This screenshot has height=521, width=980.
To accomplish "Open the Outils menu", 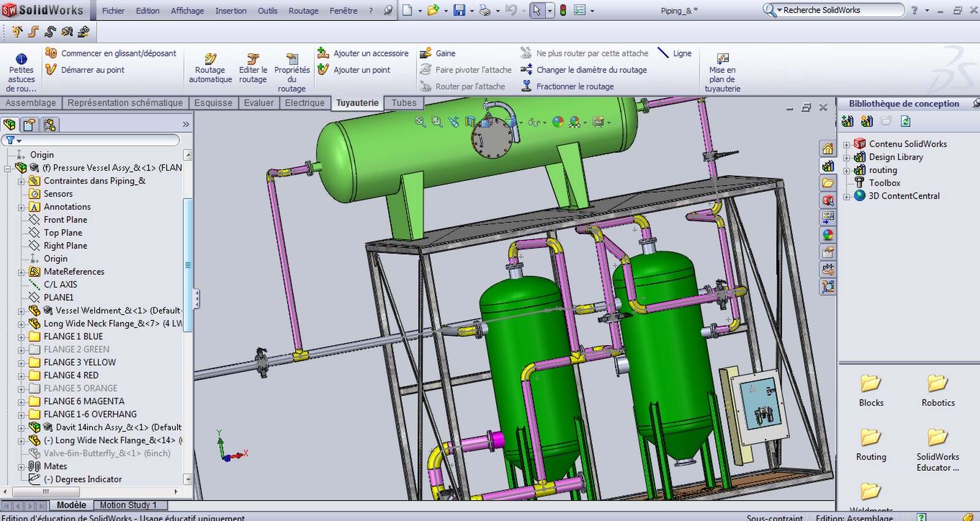I will (x=267, y=10).
